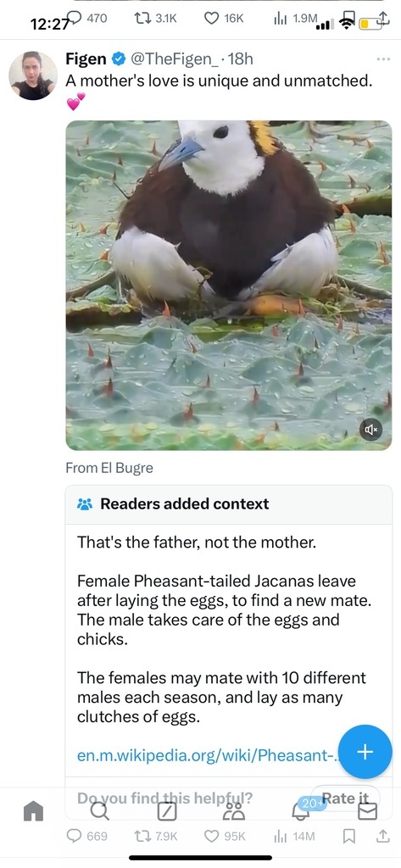Open the Communities people icon
Image resolution: width=401 pixels, height=868 pixels.
234,811
